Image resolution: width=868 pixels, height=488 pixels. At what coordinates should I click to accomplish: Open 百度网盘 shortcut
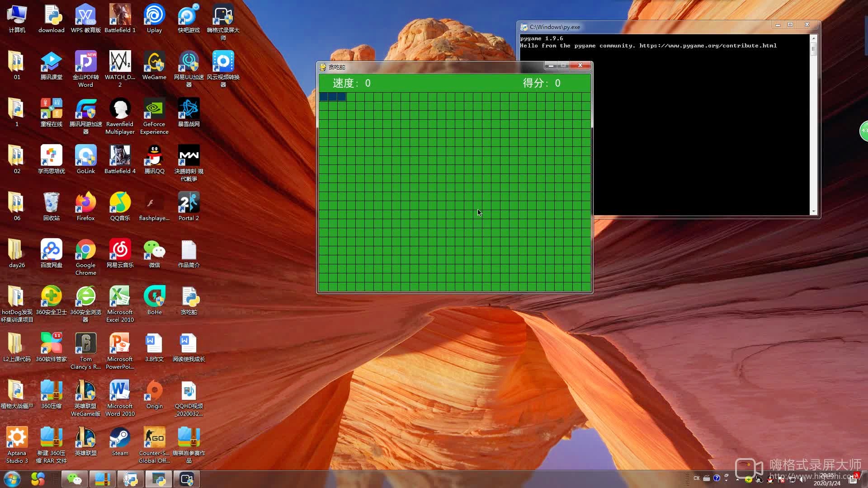coord(51,254)
